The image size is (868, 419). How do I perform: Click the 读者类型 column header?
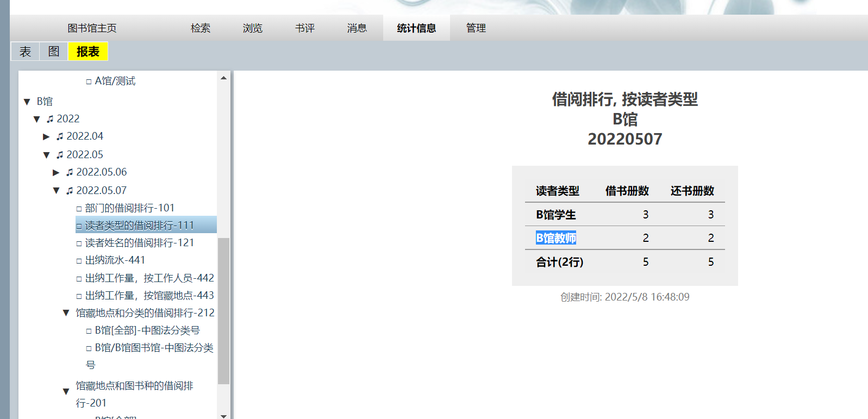tap(558, 191)
